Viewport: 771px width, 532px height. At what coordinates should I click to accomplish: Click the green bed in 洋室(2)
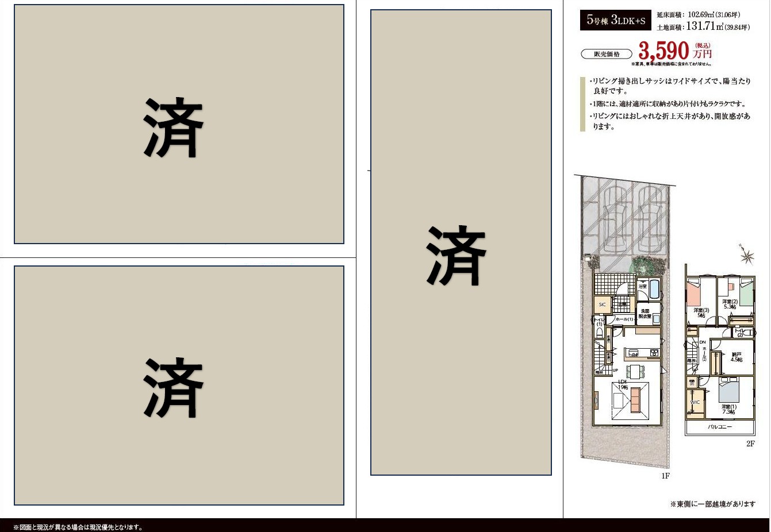pos(746,293)
